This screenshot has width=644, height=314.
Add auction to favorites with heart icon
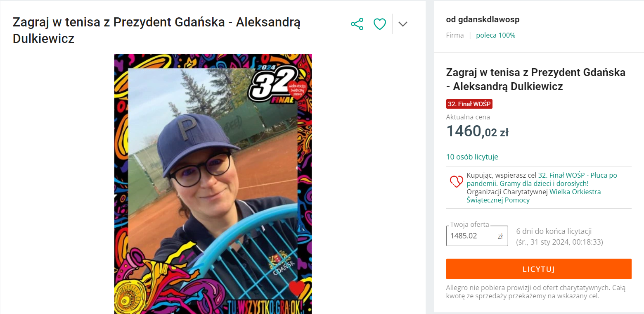(x=380, y=24)
